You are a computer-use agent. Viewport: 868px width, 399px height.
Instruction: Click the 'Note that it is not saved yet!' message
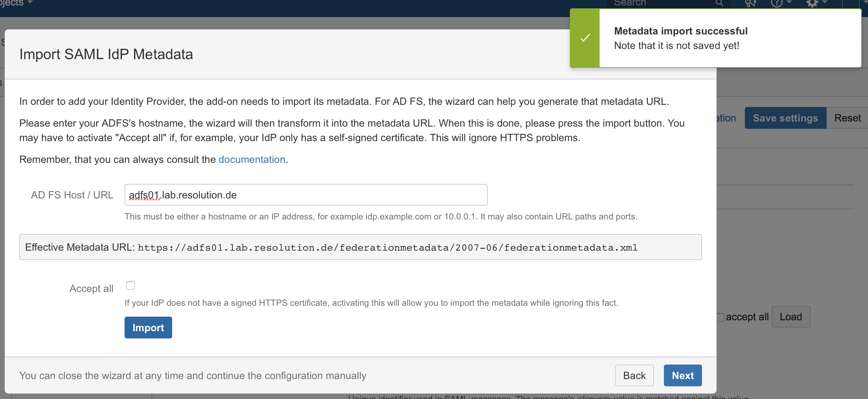tap(677, 46)
